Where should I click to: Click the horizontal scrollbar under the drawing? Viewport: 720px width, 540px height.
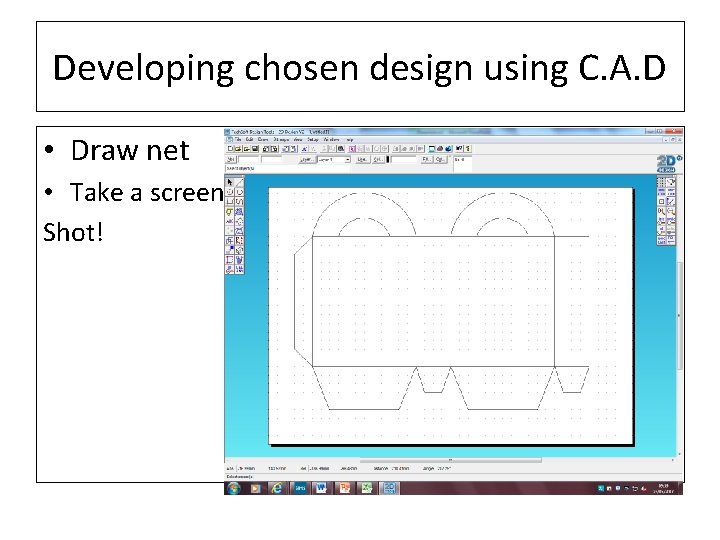coord(450,460)
